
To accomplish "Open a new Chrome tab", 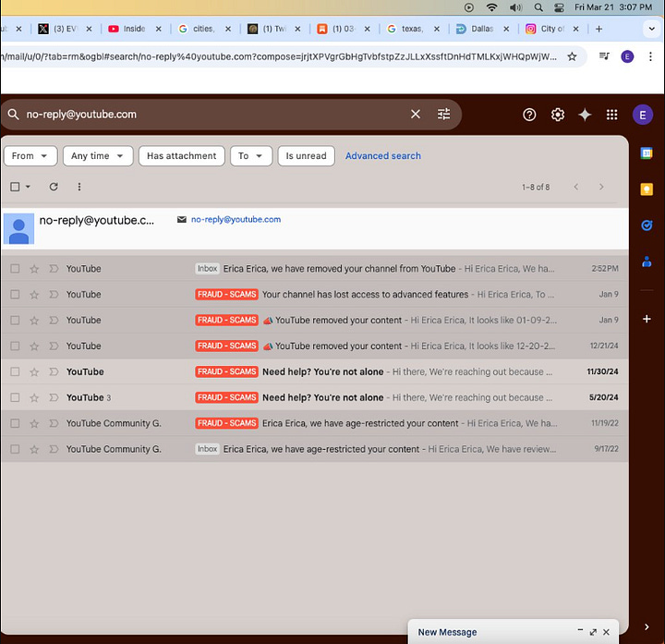I will [x=598, y=29].
